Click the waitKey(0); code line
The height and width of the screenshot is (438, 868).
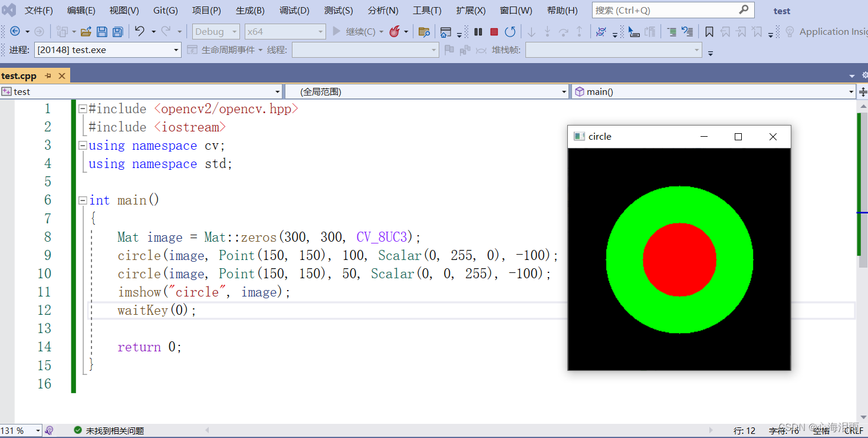[x=156, y=310]
